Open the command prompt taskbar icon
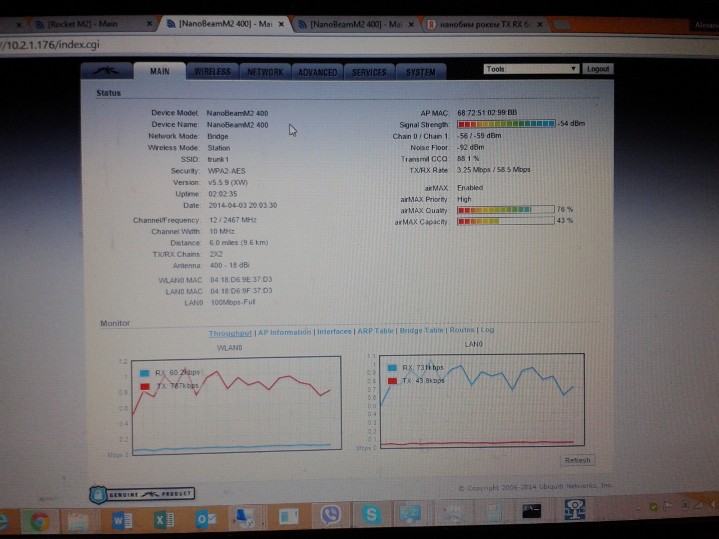The width and height of the screenshot is (719, 539). [531, 511]
